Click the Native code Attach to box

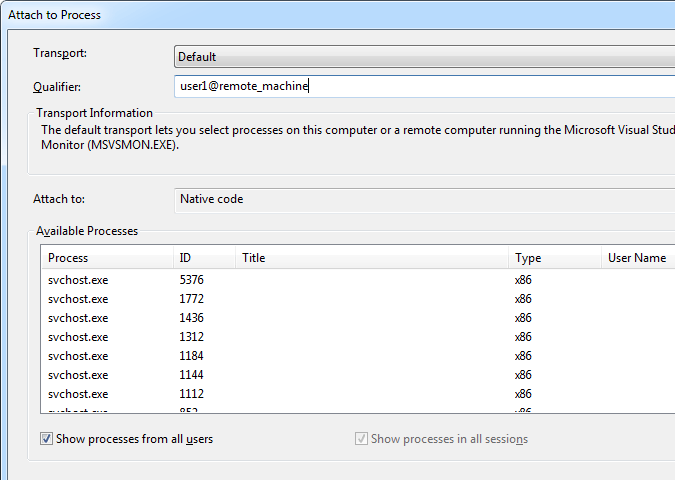[424, 200]
